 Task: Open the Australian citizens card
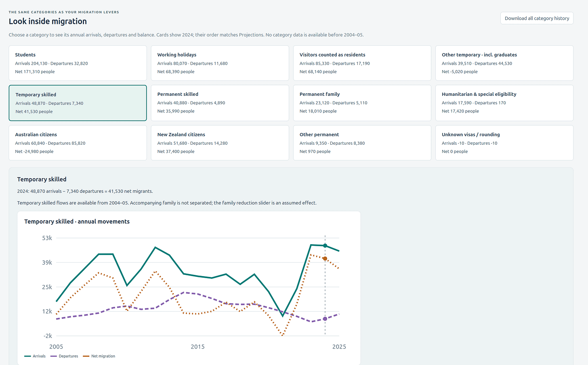pos(78,143)
